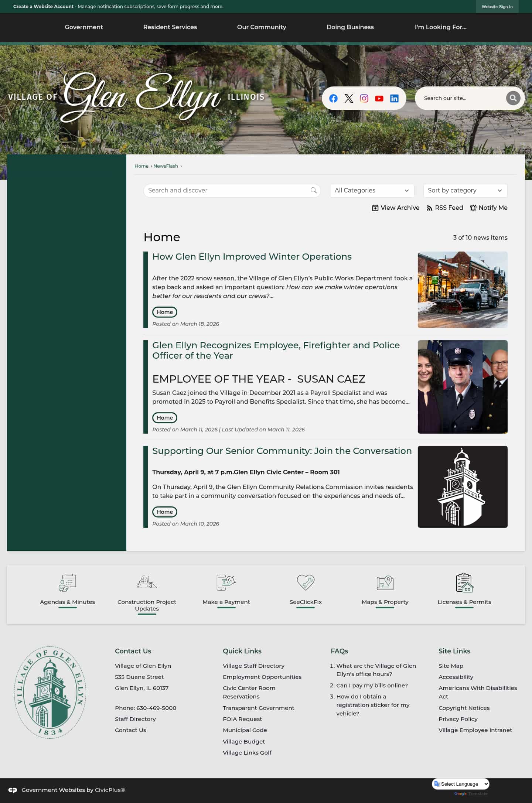This screenshot has height=803, width=532.
Task: Open Civic Center Room Reservations link
Action: click(249, 692)
